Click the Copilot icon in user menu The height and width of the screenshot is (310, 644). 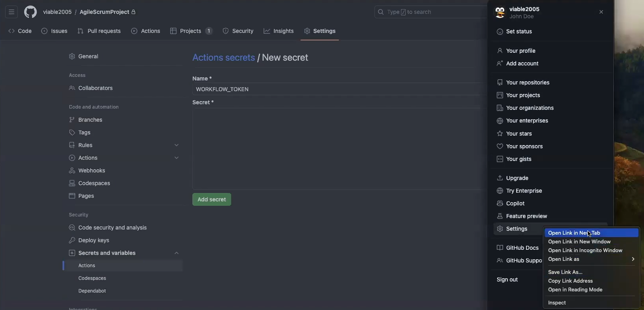pyautogui.click(x=500, y=203)
